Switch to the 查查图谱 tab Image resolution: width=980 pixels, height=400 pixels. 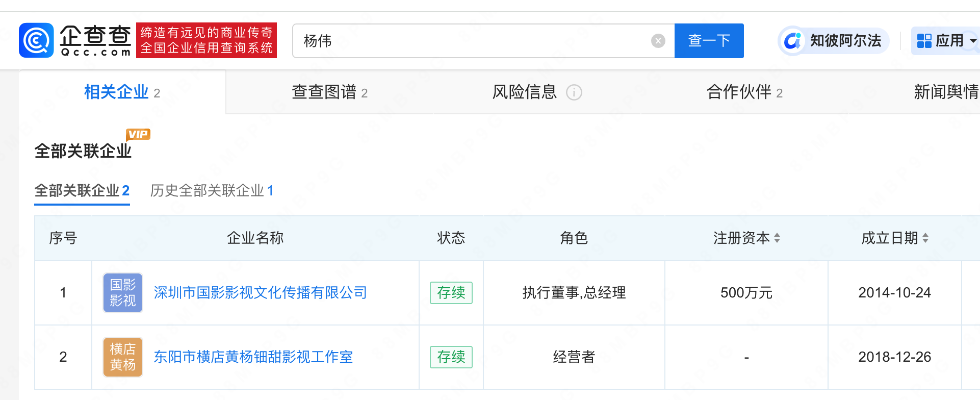pyautogui.click(x=329, y=92)
